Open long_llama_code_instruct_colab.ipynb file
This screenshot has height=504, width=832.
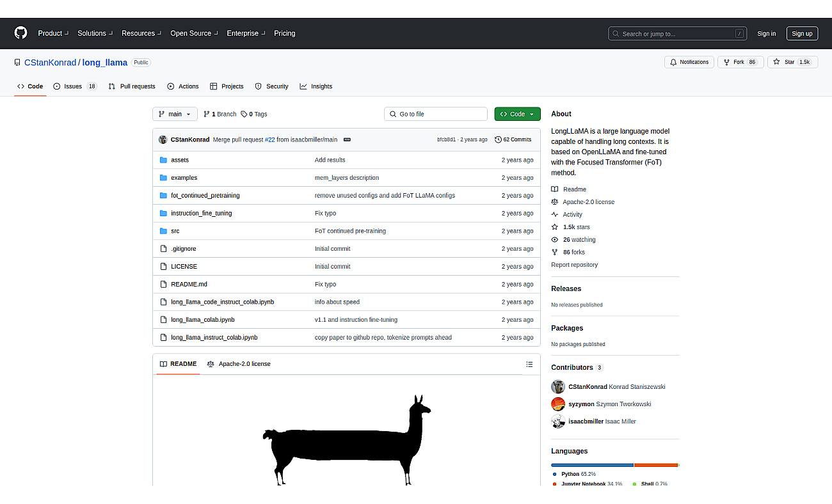[x=222, y=302]
